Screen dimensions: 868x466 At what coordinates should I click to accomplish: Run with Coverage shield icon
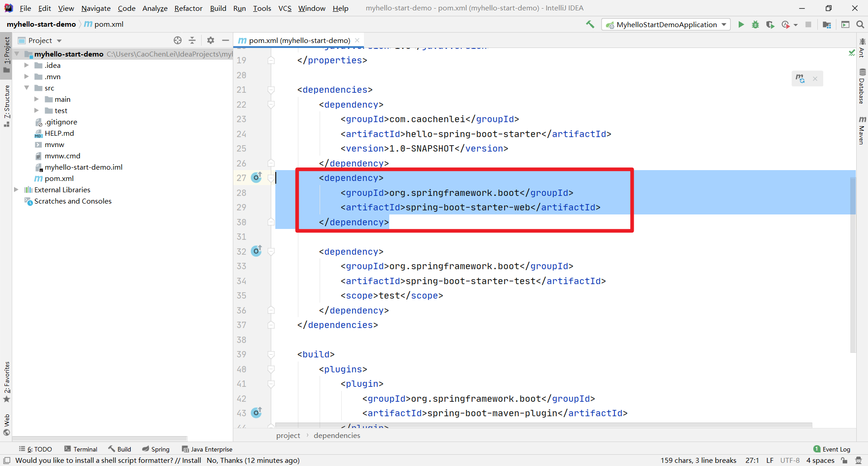click(x=770, y=24)
